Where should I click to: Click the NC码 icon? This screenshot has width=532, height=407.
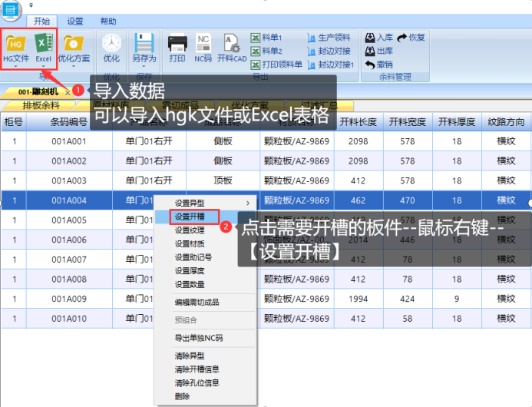click(203, 44)
